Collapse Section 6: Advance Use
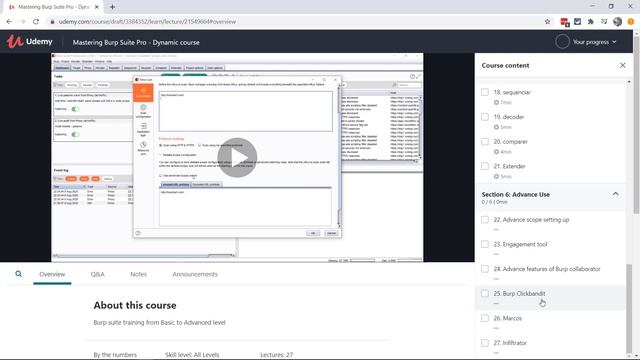 point(616,194)
